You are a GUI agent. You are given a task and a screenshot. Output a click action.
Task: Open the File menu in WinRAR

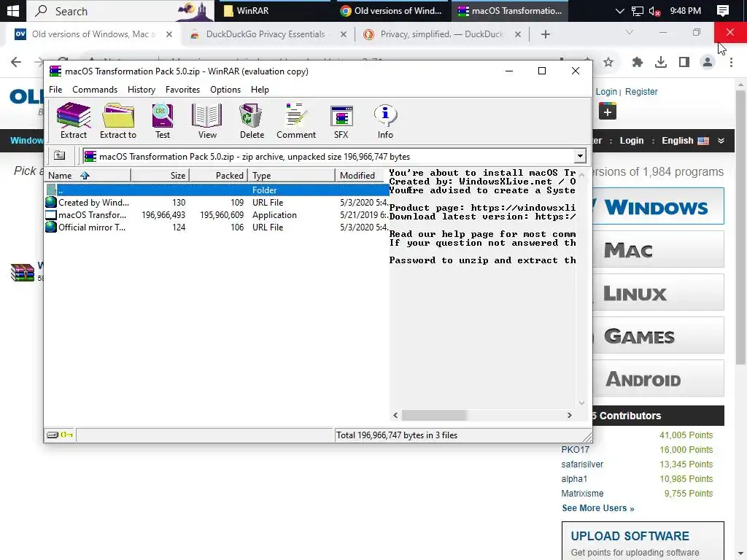(x=55, y=90)
